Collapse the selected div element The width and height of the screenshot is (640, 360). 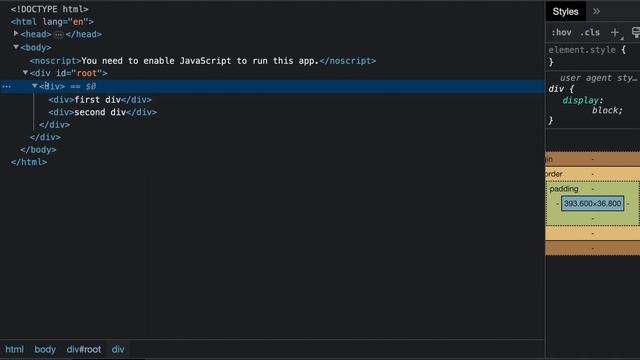click(35, 86)
